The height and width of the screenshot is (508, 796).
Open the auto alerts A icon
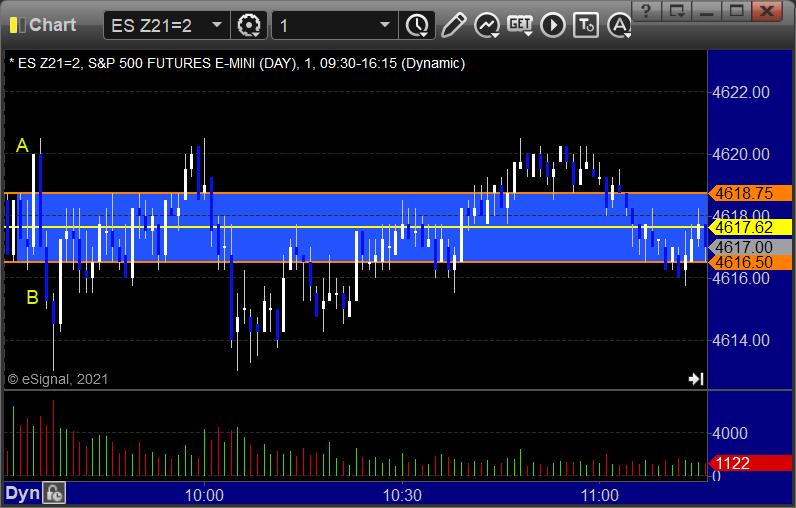pyautogui.click(x=619, y=25)
